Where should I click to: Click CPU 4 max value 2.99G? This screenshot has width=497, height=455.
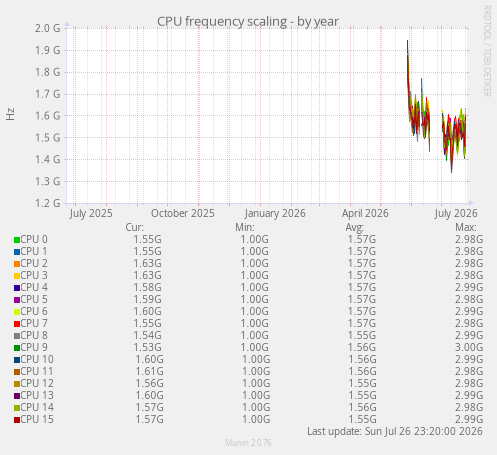[469, 287]
